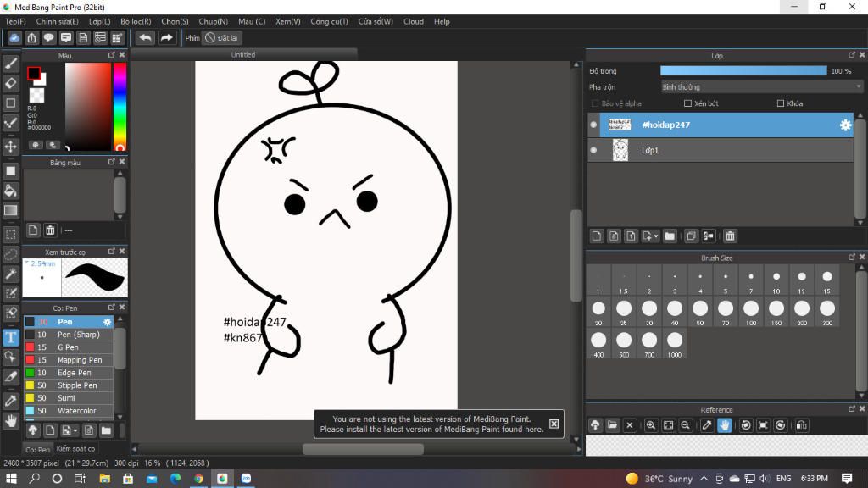The image size is (868, 488).
Task: Click the Lớp1 layer thumbnail
Action: (620, 150)
